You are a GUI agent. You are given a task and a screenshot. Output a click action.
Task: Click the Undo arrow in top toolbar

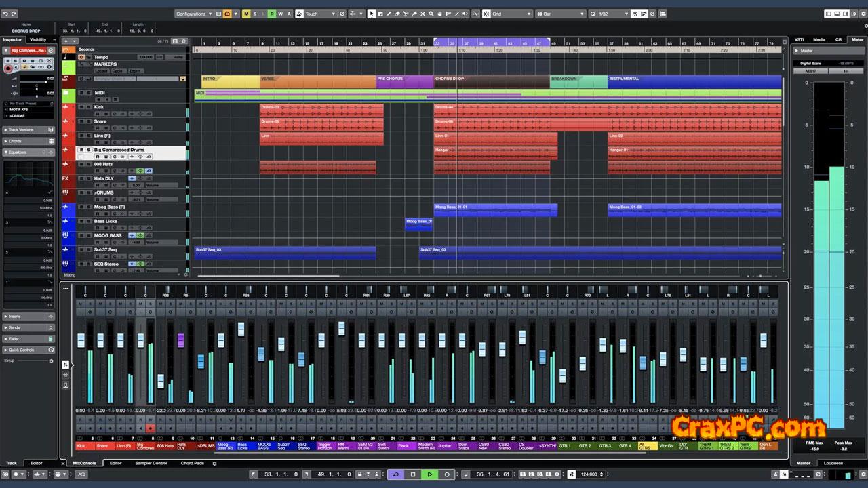click(5, 14)
